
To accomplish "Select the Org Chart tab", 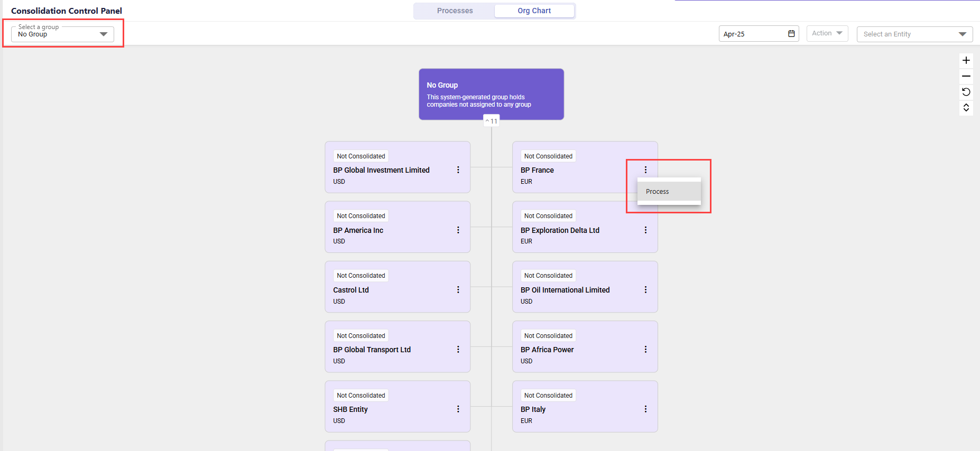I will (534, 11).
